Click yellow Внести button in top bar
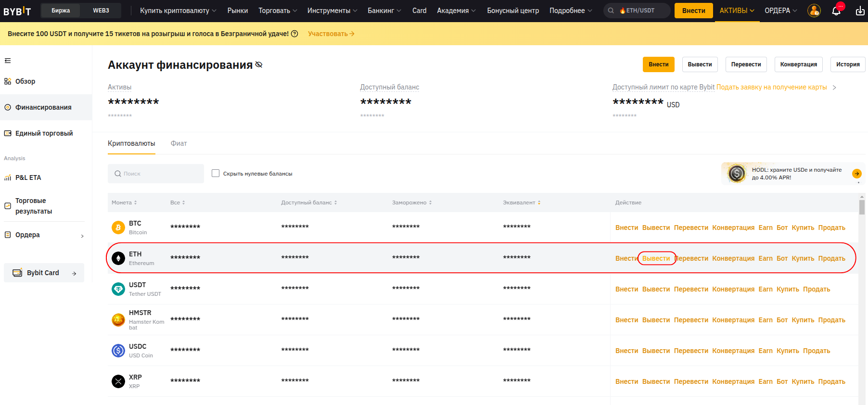 (693, 11)
